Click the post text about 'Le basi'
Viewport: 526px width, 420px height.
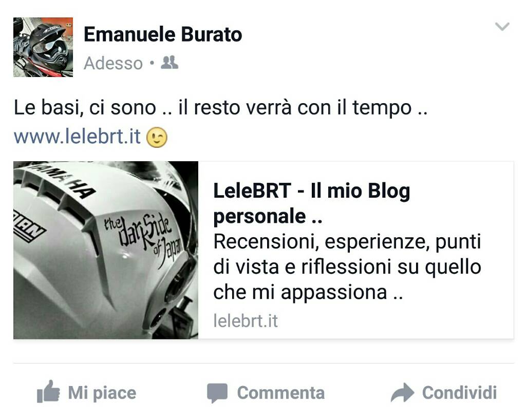pyautogui.click(x=220, y=108)
